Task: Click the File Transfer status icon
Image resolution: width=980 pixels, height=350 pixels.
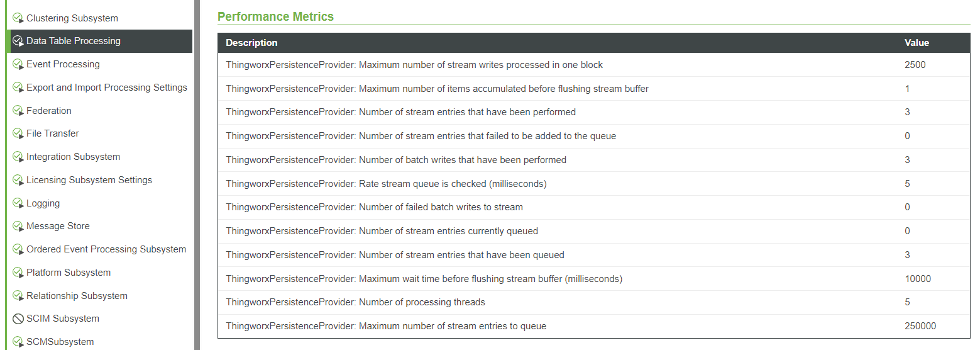Action: point(18,133)
